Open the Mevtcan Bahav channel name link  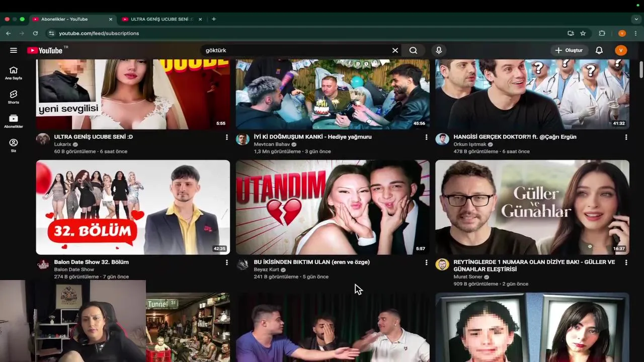click(x=272, y=144)
